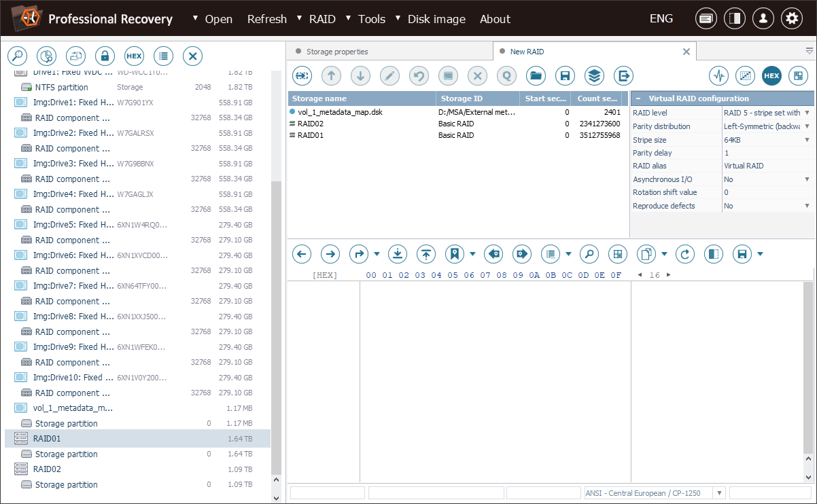Click the pulse waveform analysis icon
This screenshot has width=817, height=504.
[718, 75]
